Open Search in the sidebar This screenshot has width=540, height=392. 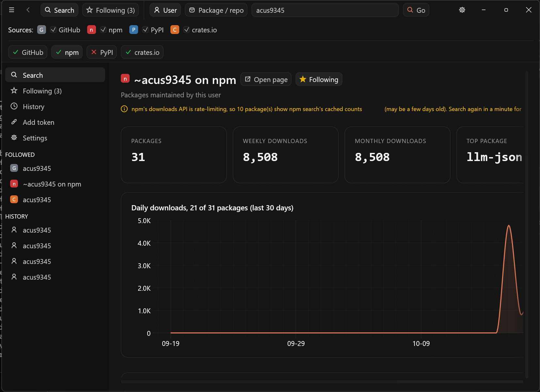pos(55,75)
